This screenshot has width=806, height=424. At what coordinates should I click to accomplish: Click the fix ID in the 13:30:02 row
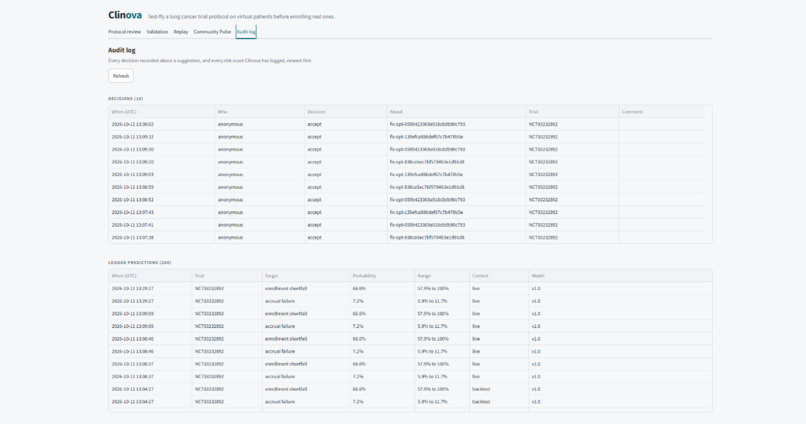[427, 124]
